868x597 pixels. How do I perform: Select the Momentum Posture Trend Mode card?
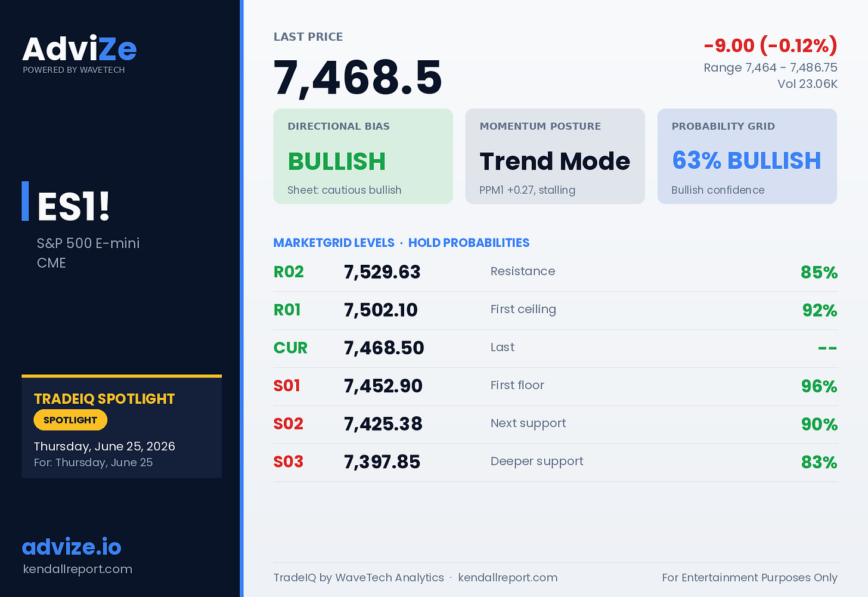(555, 156)
